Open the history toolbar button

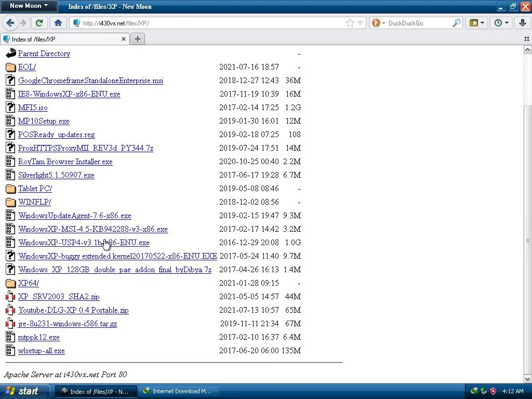tap(501, 23)
